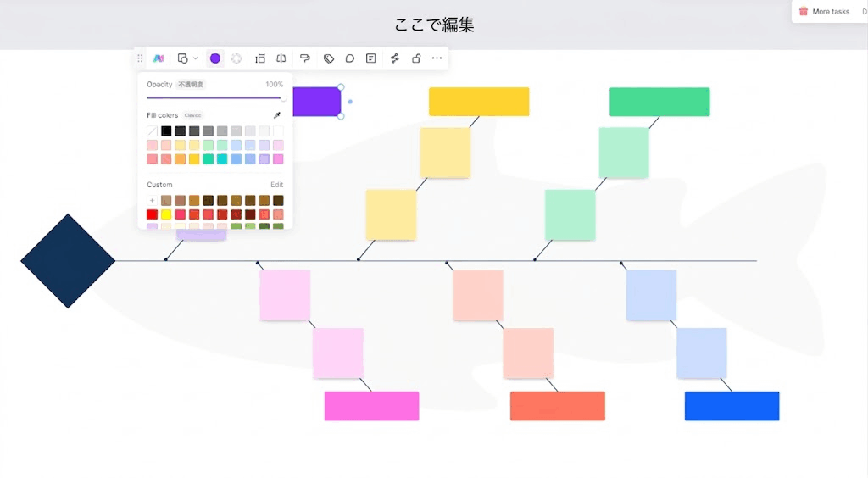
Task: Select the magenta rectangle at bottom
Action: click(371, 406)
